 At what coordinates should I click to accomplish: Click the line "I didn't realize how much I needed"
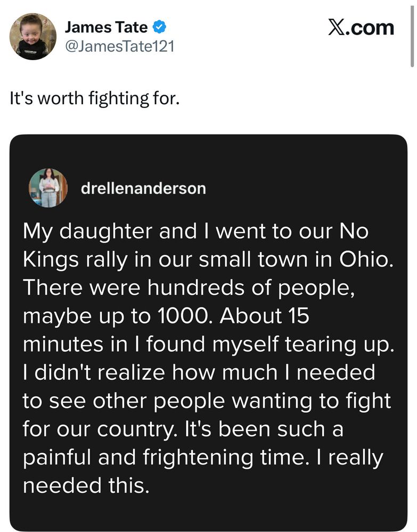coord(199,372)
